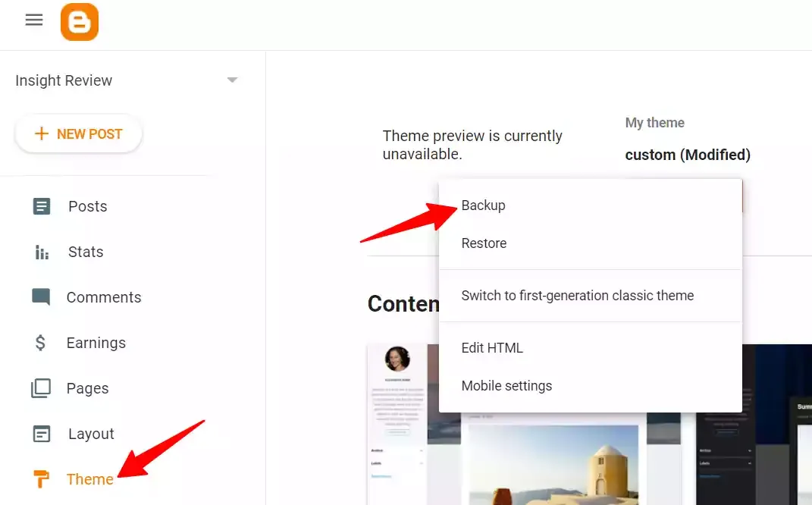Screen dimensions: 812x505
Task: Click the My theme label
Action: tap(654, 123)
